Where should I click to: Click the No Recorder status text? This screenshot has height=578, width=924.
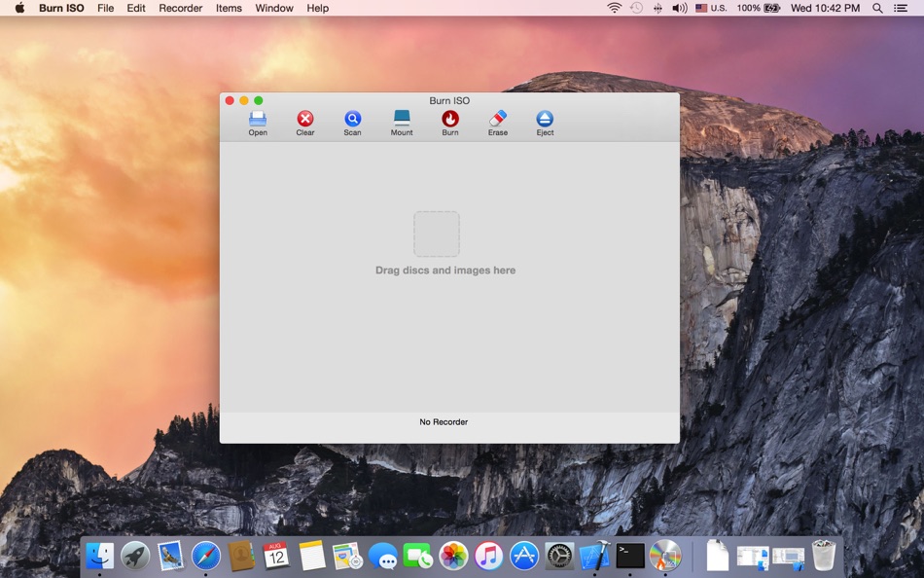[x=444, y=421]
